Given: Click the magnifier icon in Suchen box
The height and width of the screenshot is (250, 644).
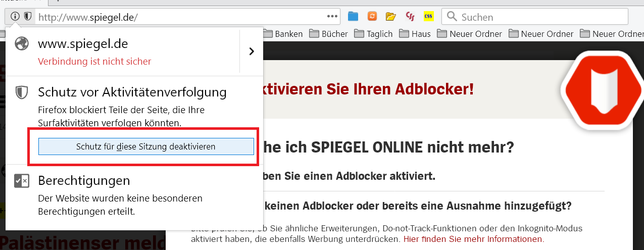Looking at the screenshot, I should (x=452, y=17).
